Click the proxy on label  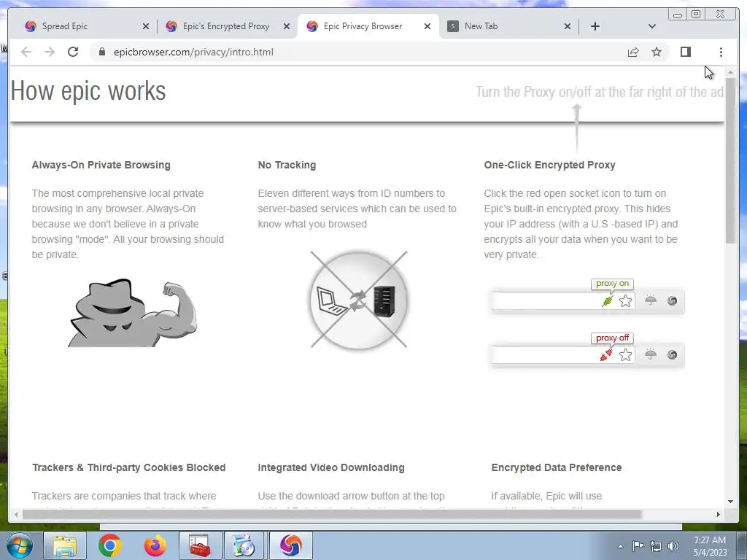(x=612, y=284)
